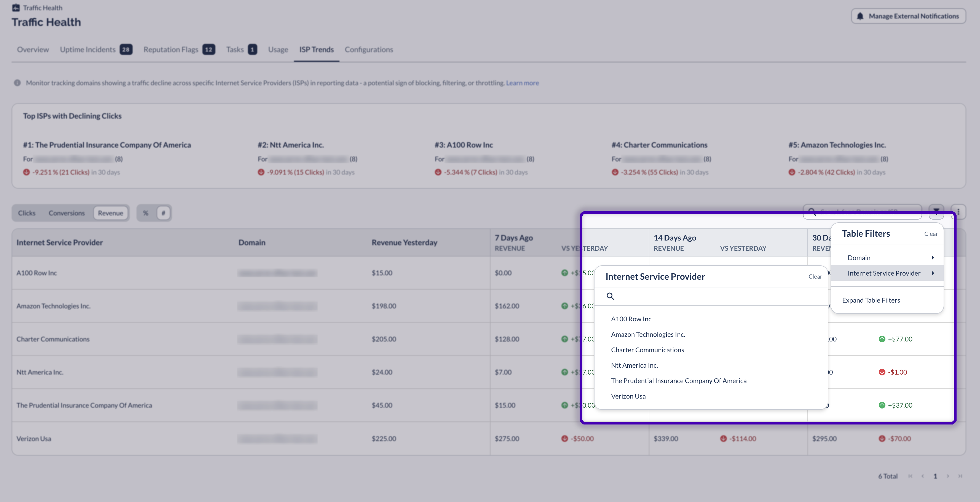Viewport: 980px width, 502px height.
Task: Click the red down arrow beside -$114.00
Action: [723, 439]
